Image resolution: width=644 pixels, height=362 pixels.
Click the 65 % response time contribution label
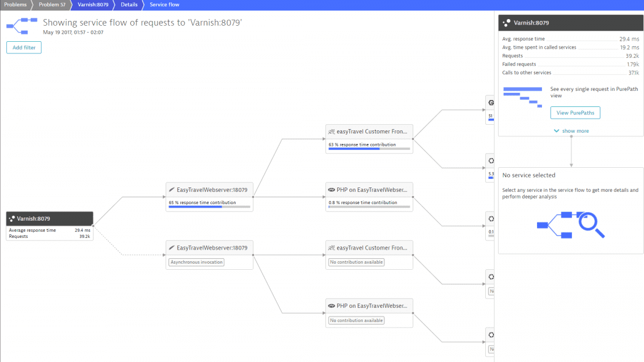tap(202, 202)
